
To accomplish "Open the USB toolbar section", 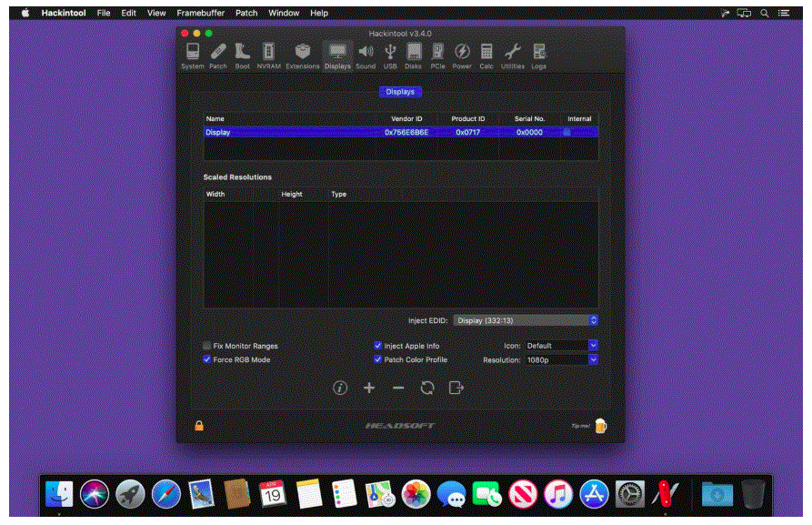I will click(390, 56).
